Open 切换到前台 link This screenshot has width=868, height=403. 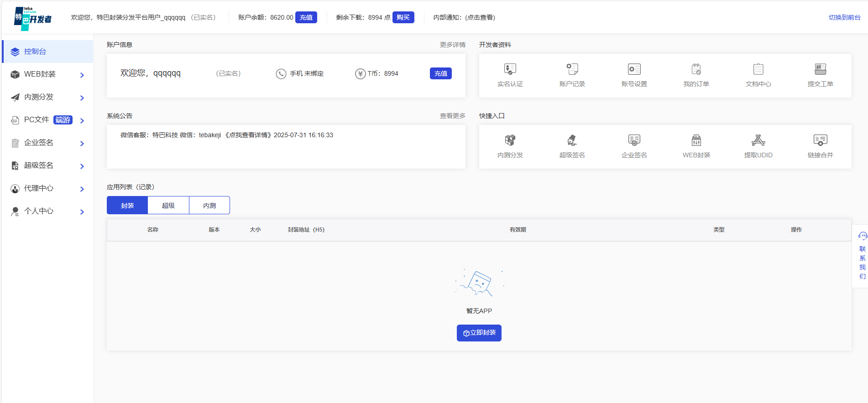844,17
